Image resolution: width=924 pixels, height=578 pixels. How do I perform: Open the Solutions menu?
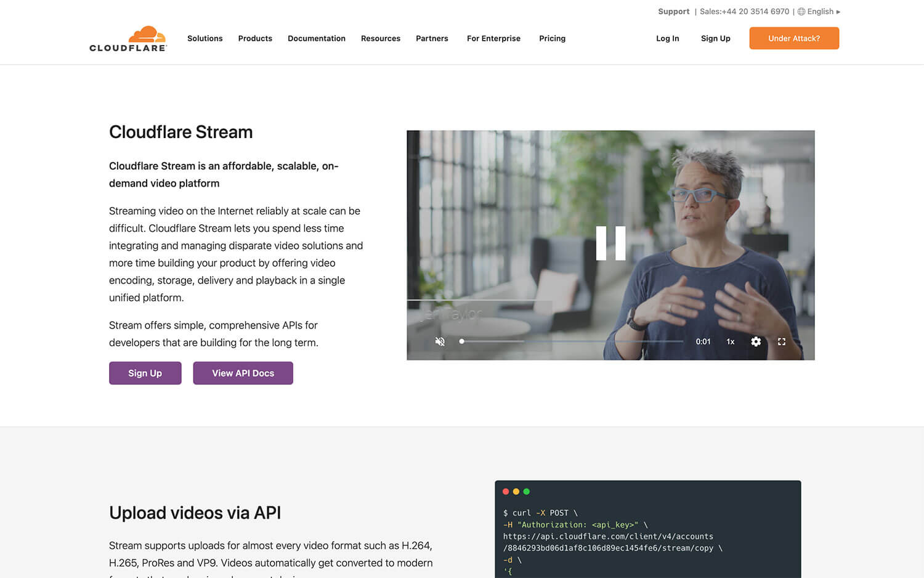coord(205,38)
